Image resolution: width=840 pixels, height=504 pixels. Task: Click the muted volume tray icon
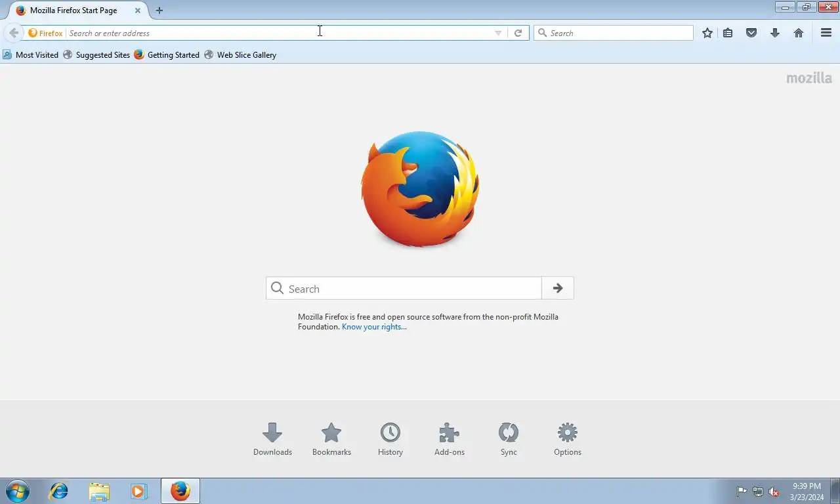(x=774, y=492)
